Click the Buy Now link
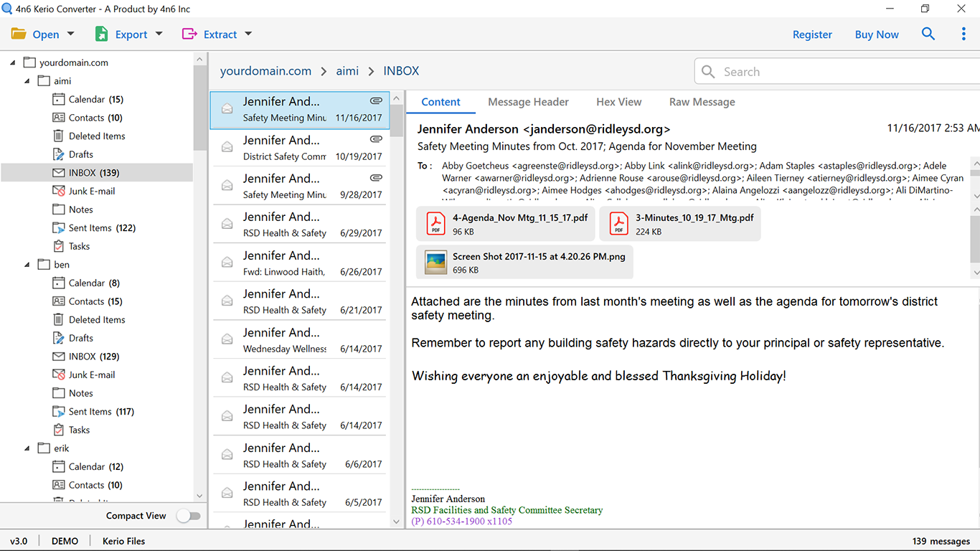The height and width of the screenshot is (551, 980). coord(877,34)
